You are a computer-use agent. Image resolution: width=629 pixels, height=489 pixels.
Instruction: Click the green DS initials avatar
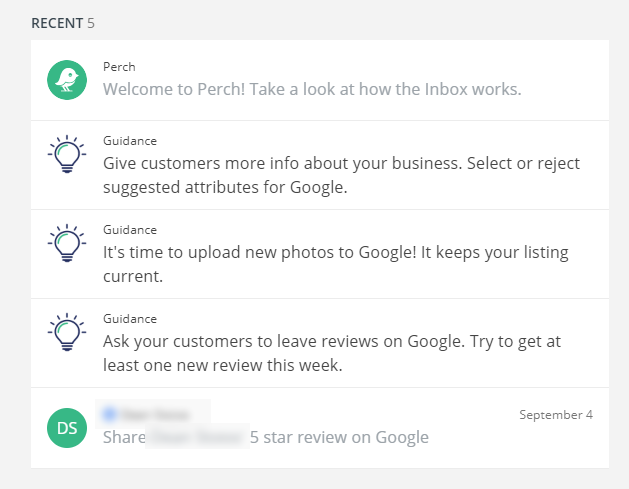(x=67, y=428)
